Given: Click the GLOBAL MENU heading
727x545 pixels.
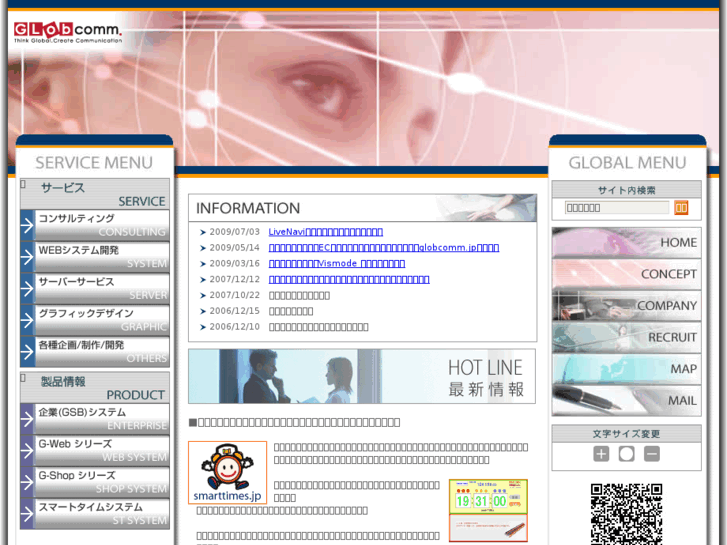Looking at the screenshot, I should (x=627, y=163).
